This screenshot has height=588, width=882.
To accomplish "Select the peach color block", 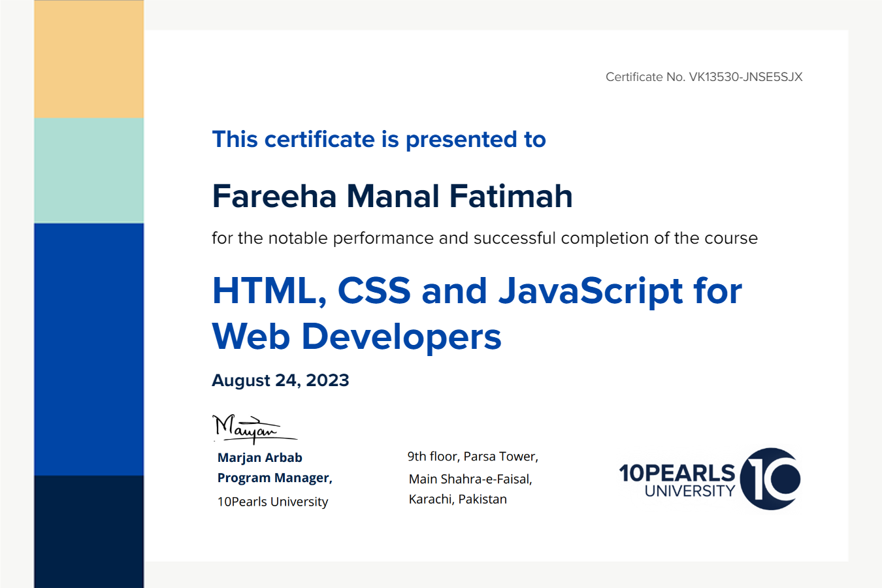I will (89, 59).
